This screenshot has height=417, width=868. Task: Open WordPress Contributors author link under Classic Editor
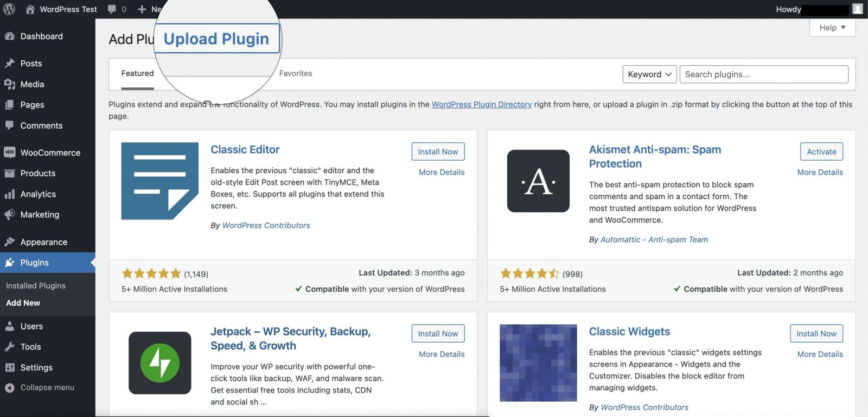266,225
